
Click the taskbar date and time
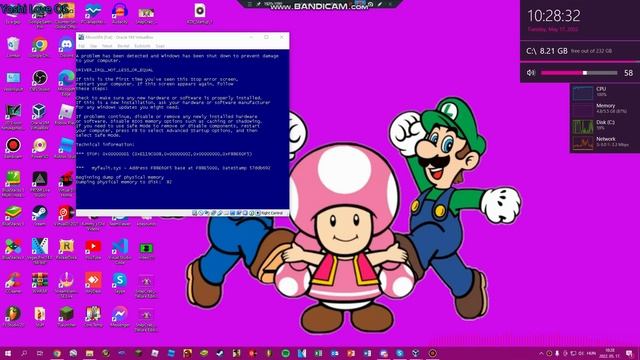coord(610,353)
